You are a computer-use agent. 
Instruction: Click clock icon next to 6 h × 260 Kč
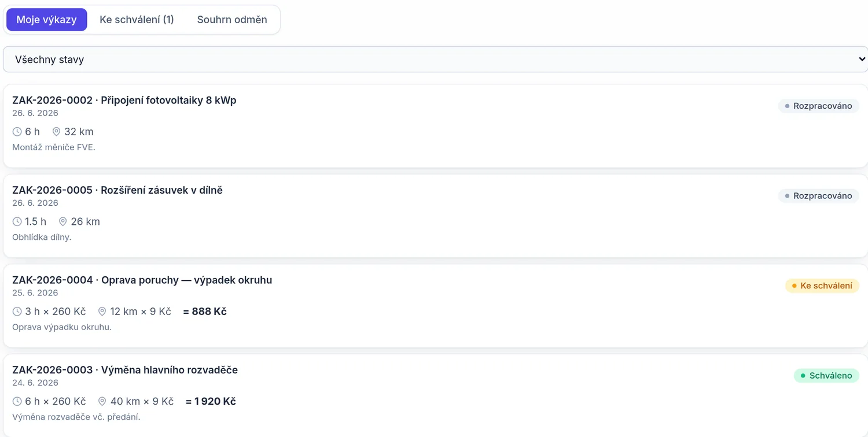point(17,401)
